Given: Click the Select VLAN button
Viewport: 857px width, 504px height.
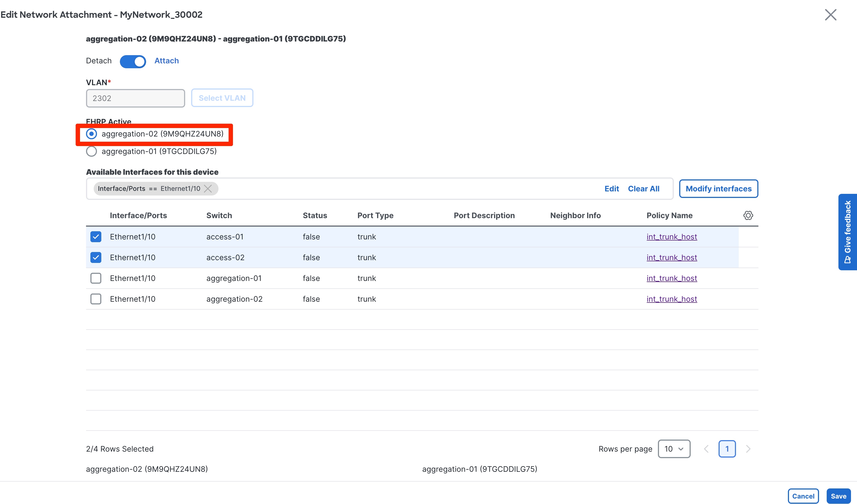Looking at the screenshot, I should [222, 97].
